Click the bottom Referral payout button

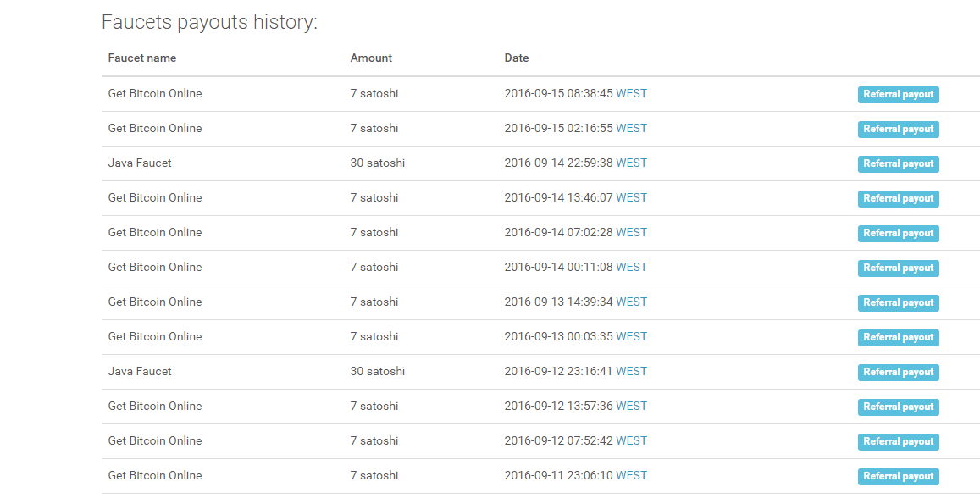(898, 476)
